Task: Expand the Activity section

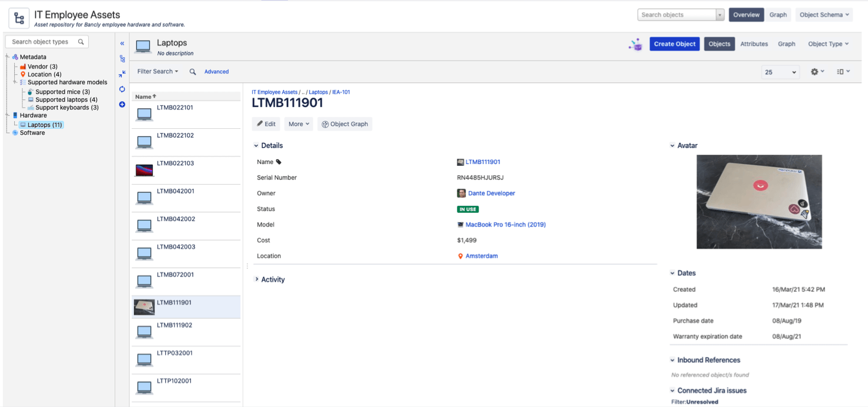Action: (x=256, y=279)
